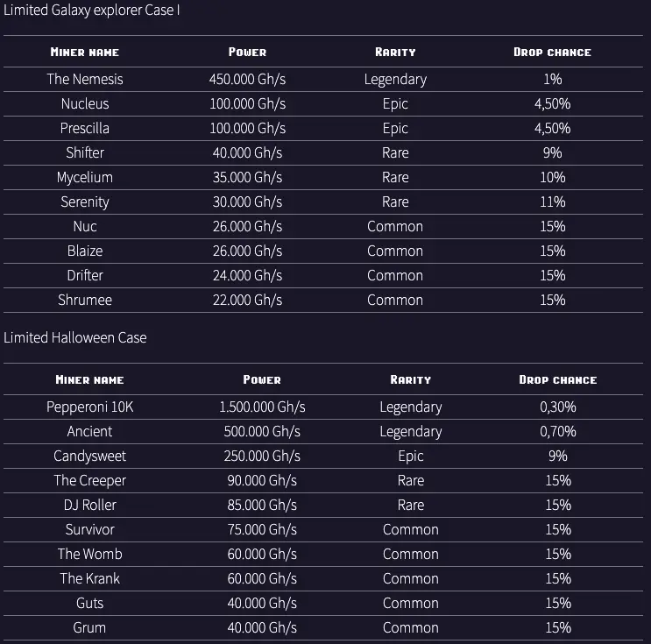
Task: Click the Nucleus miner name
Action: 85,103
